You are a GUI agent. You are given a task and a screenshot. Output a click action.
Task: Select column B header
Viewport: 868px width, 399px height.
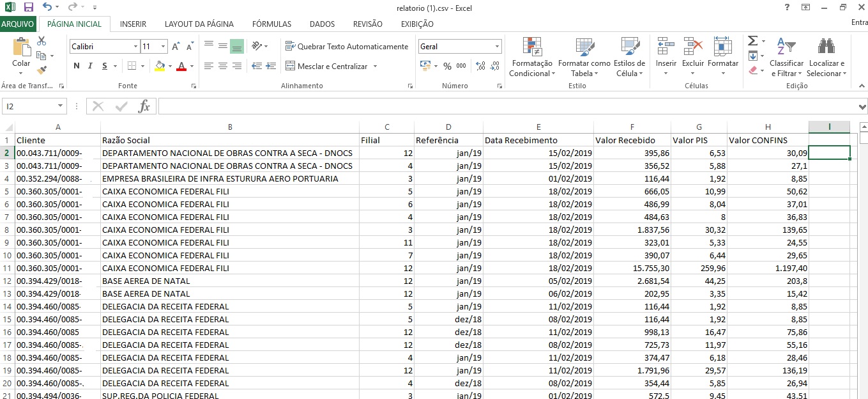(230, 127)
